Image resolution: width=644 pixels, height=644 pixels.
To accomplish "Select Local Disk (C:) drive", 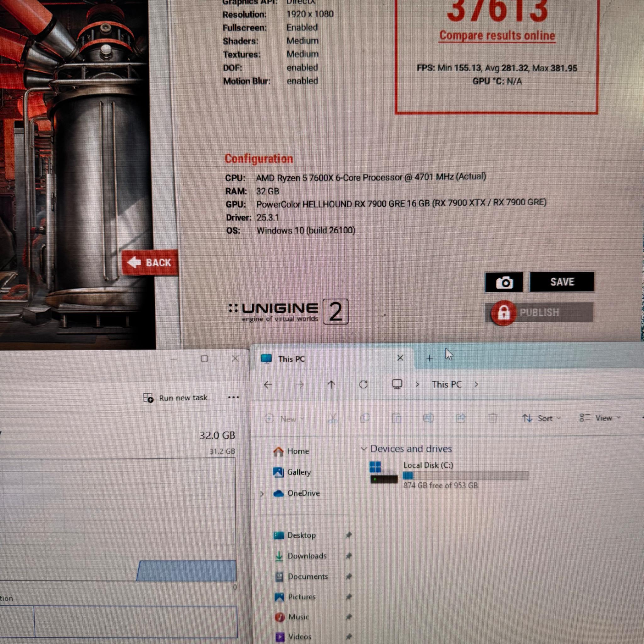I will click(x=449, y=475).
